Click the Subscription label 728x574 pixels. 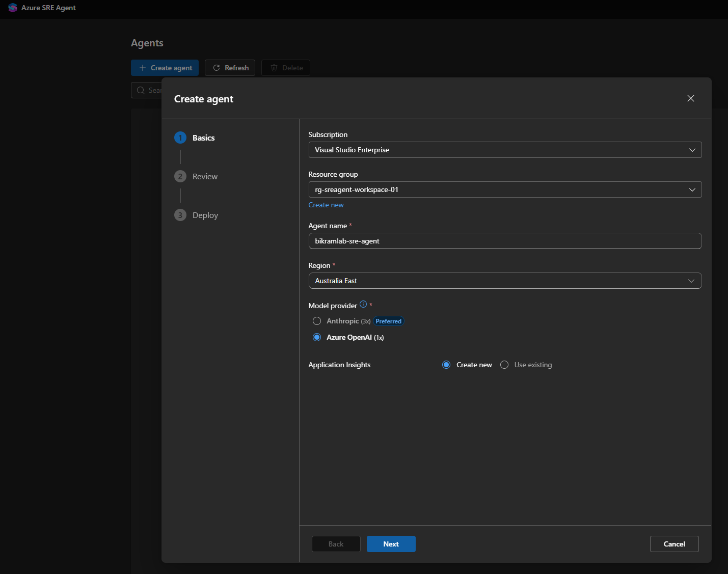point(328,134)
